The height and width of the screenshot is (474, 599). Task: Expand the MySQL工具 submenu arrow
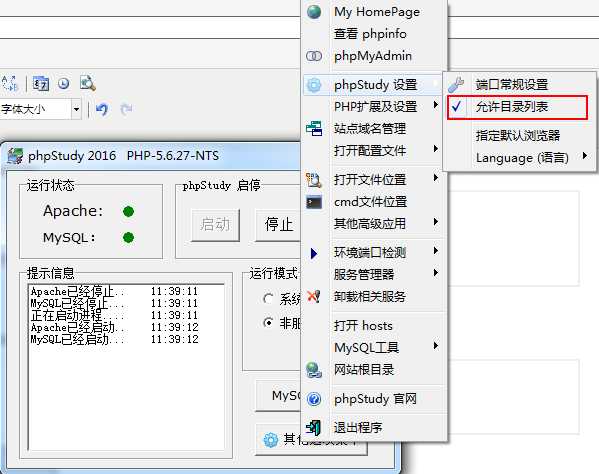[436, 346]
